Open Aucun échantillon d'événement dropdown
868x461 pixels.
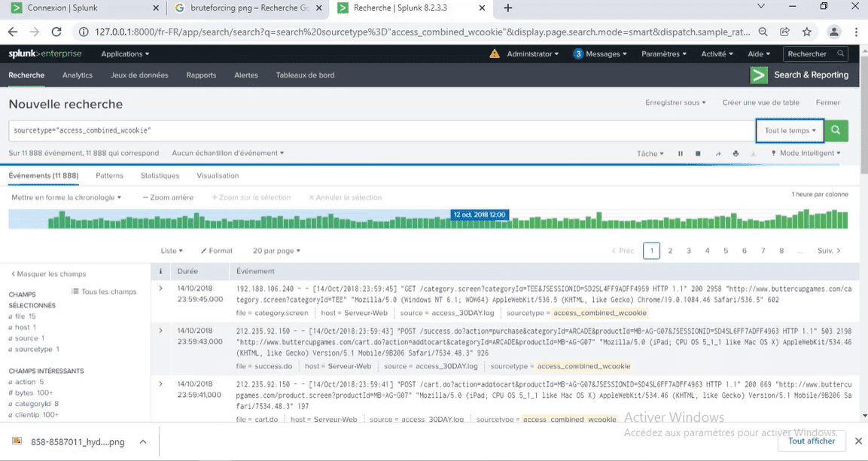coord(227,153)
